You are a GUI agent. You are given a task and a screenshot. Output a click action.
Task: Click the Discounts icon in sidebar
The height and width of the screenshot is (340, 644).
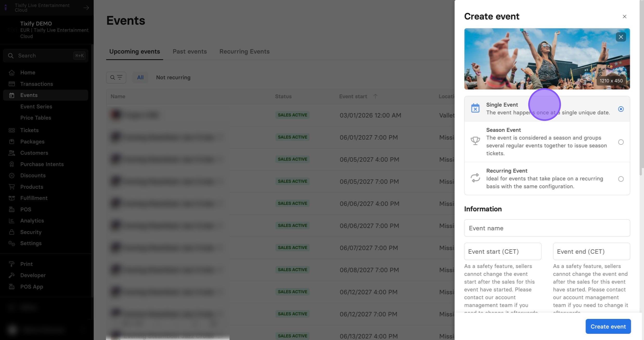(x=11, y=175)
